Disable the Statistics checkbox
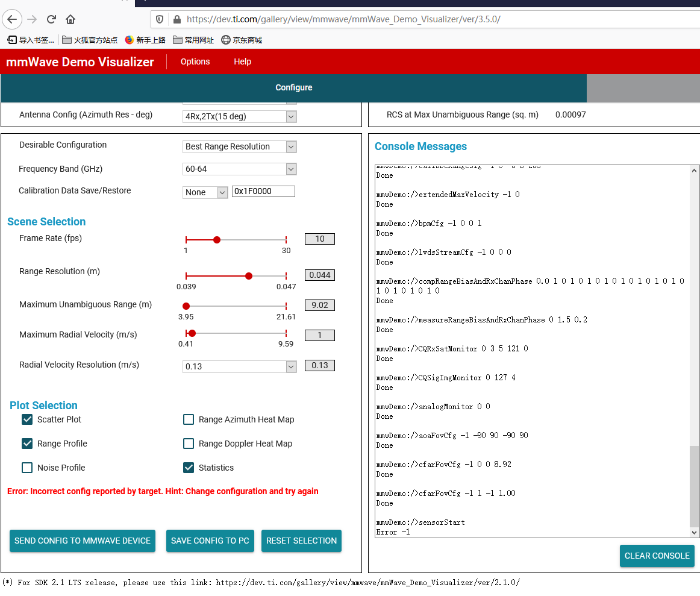This screenshot has height=596, width=700. pyautogui.click(x=189, y=468)
